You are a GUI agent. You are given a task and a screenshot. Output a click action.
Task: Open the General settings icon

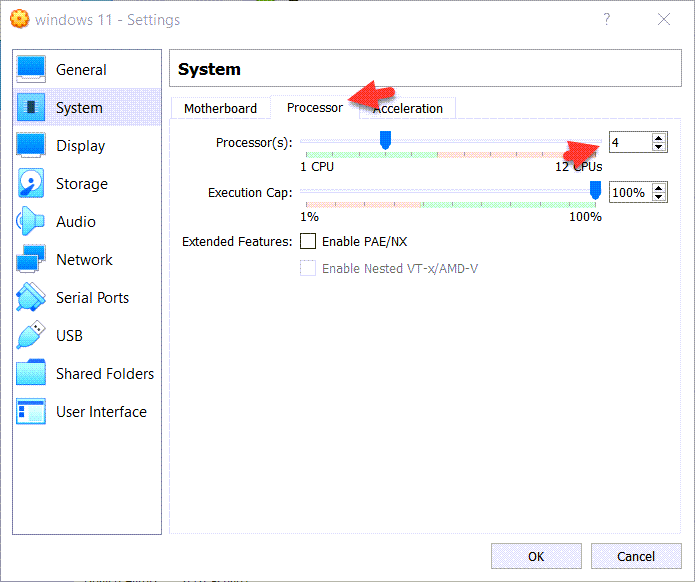[31, 70]
